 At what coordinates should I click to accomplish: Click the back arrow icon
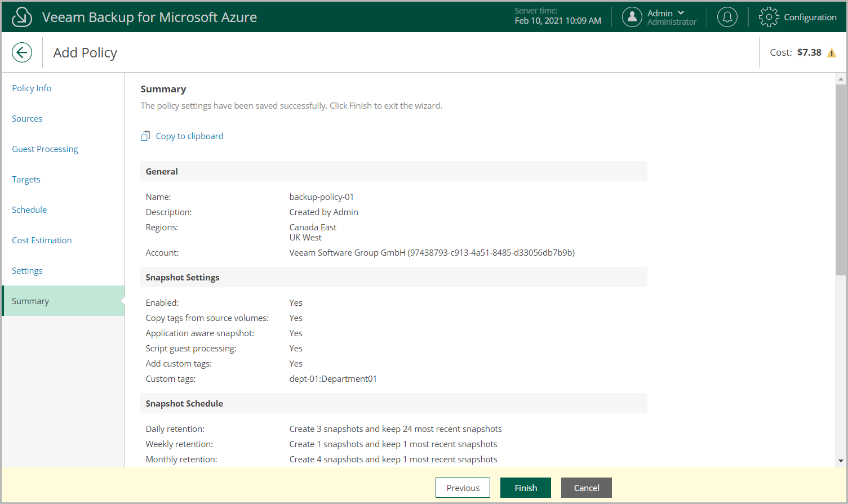22,53
